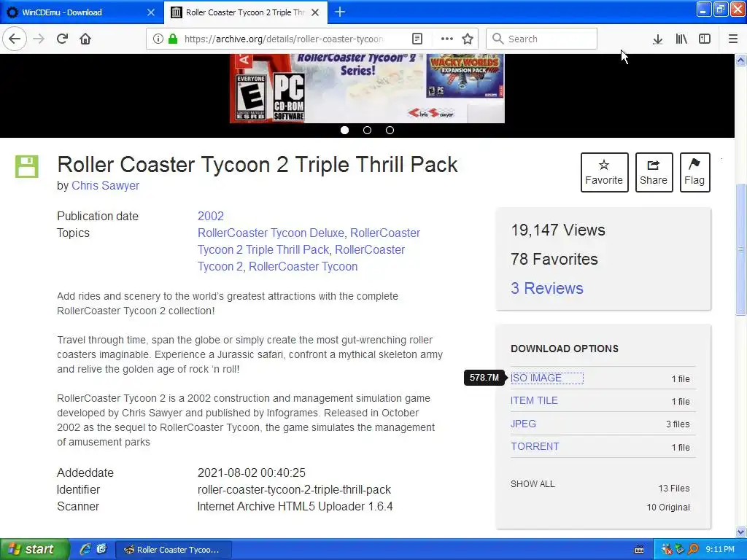Click the 19,147 Views text
Viewport: 747px width, 560px height.
click(558, 230)
